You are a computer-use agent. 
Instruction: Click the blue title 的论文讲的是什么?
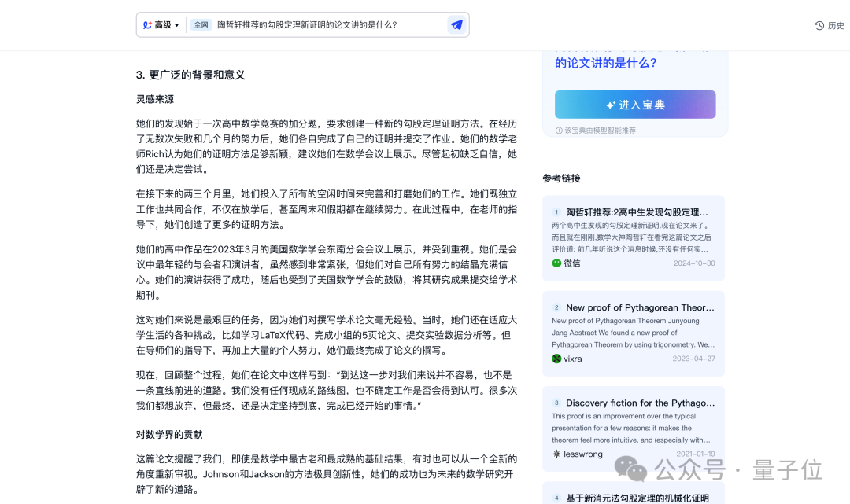[x=605, y=63]
